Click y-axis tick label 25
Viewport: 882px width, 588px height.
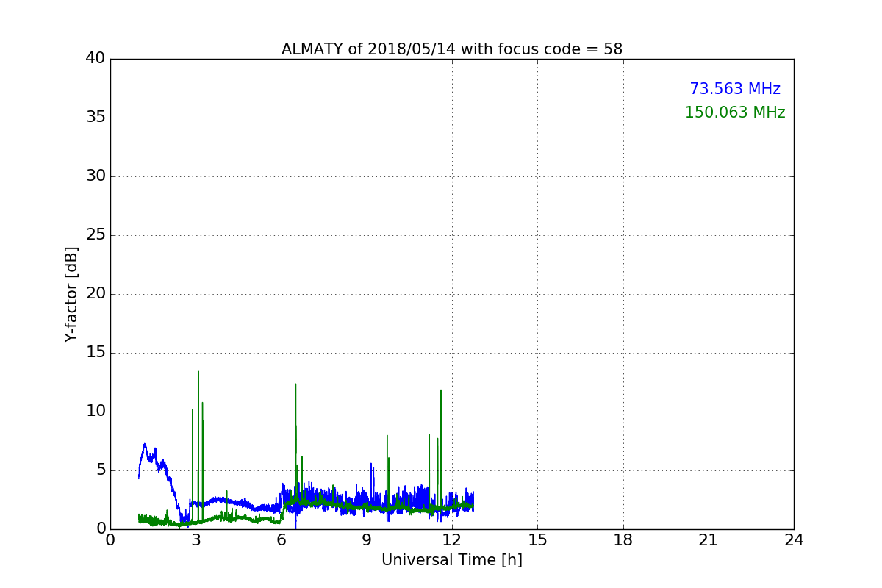96,235
